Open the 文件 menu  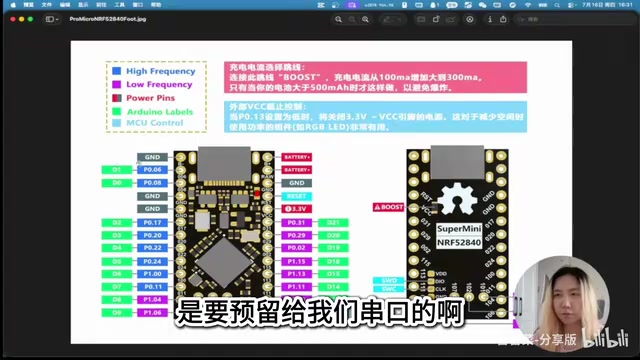(47, 5)
